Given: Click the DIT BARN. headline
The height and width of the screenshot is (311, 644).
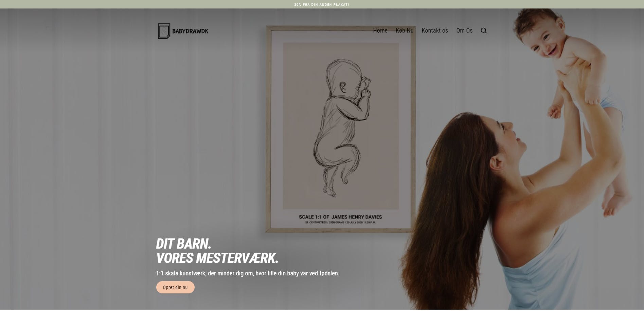Looking at the screenshot, I should (x=183, y=244).
